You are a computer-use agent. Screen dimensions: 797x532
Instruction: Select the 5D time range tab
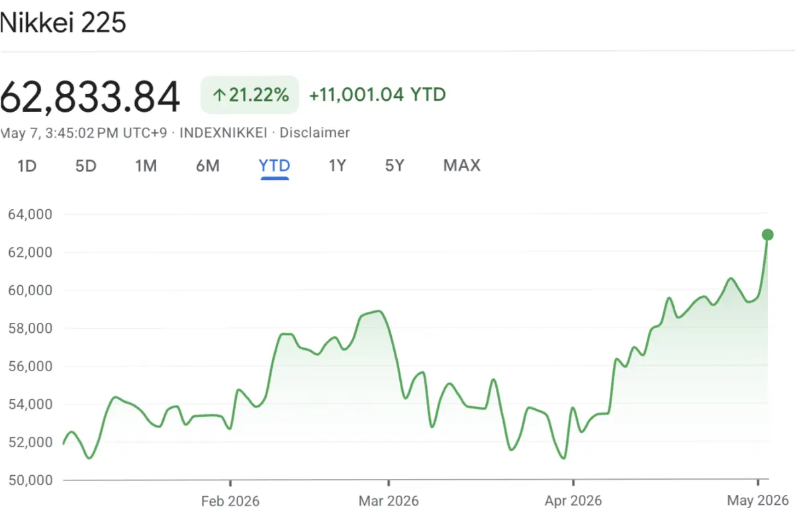click(86, 165)
